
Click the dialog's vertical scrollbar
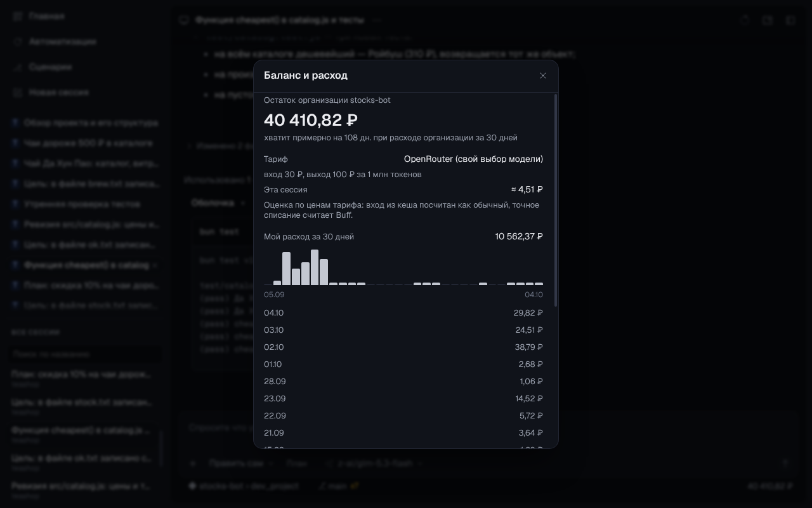[556, 201]
